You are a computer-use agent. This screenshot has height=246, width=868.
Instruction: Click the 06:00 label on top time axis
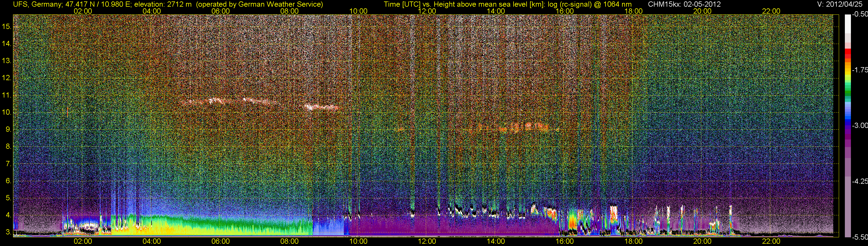click(x=221, y=11)
